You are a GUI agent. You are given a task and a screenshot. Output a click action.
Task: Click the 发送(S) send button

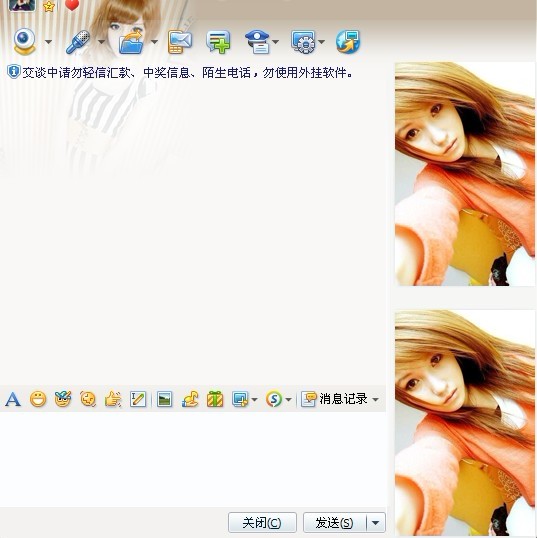coord(335,523)
